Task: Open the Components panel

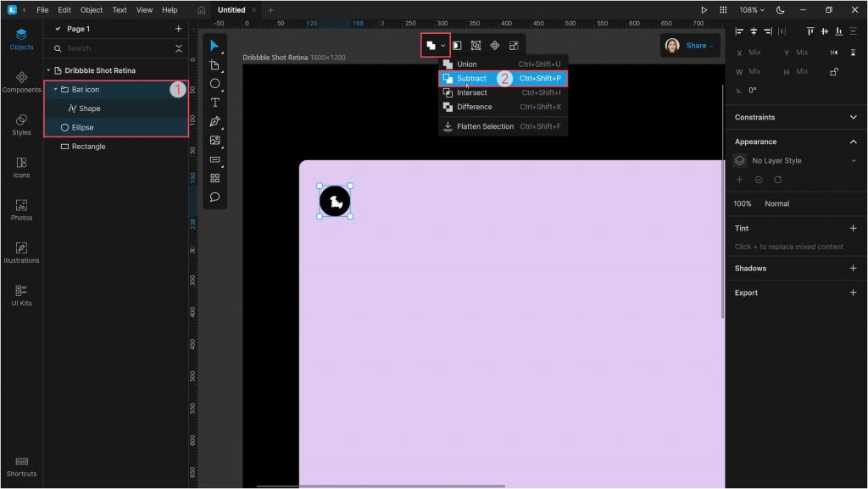Action: [21, 82]
